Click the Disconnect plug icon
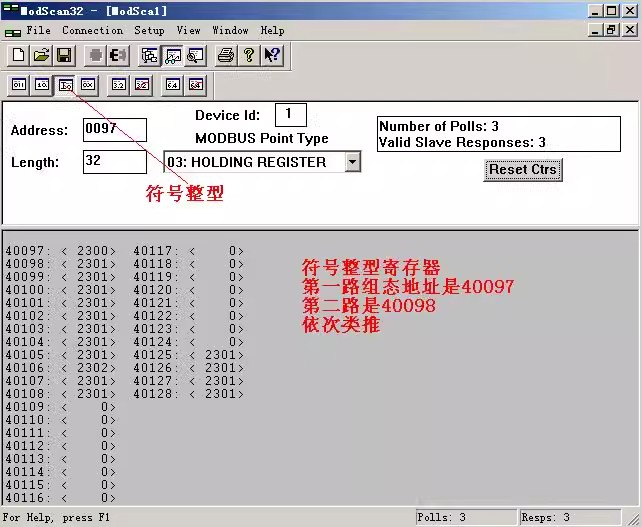This screenshot has height=527, width=642. 118,55
